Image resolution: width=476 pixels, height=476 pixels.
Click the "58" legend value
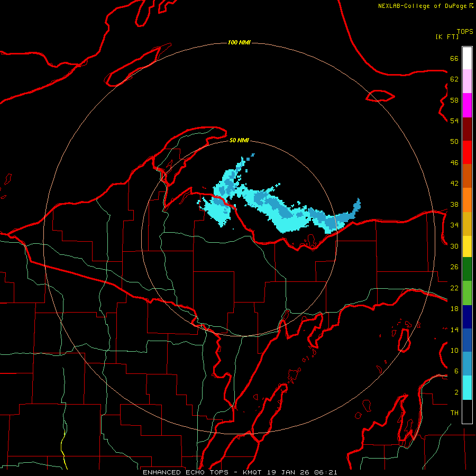454,100
